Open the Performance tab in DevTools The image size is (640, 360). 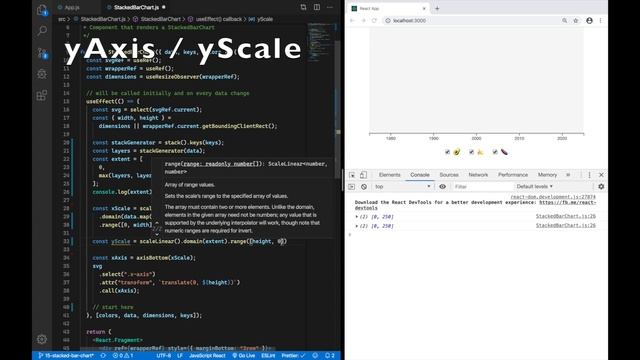point(513,175)
